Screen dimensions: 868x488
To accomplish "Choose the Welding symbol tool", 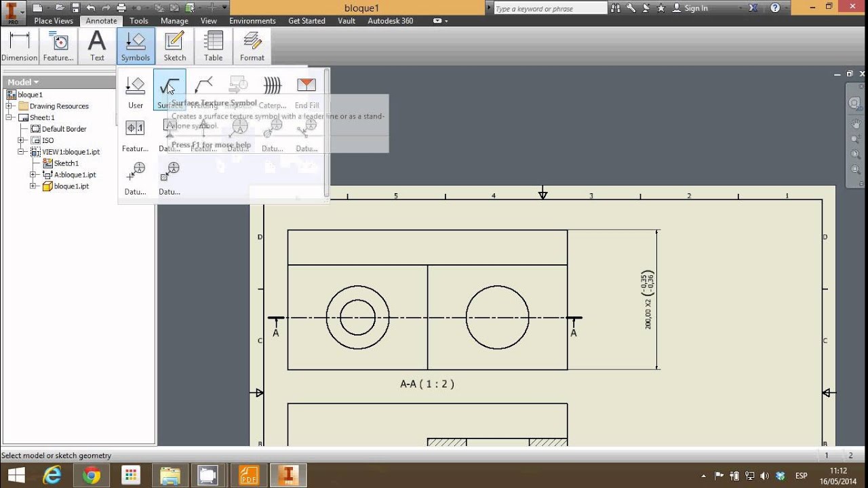I will 204,90.
